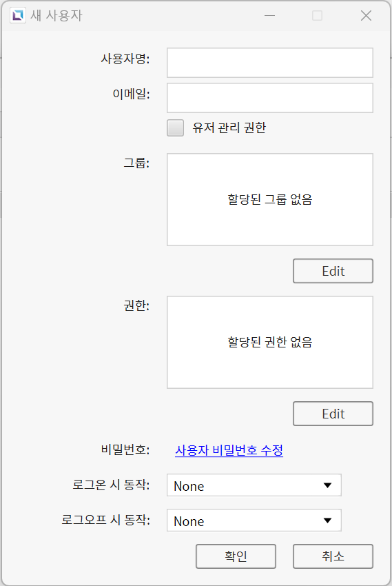392x586 pixels.
Task: Click the 유저 관리 권한 label text
Action: click(x=229, y=128)
